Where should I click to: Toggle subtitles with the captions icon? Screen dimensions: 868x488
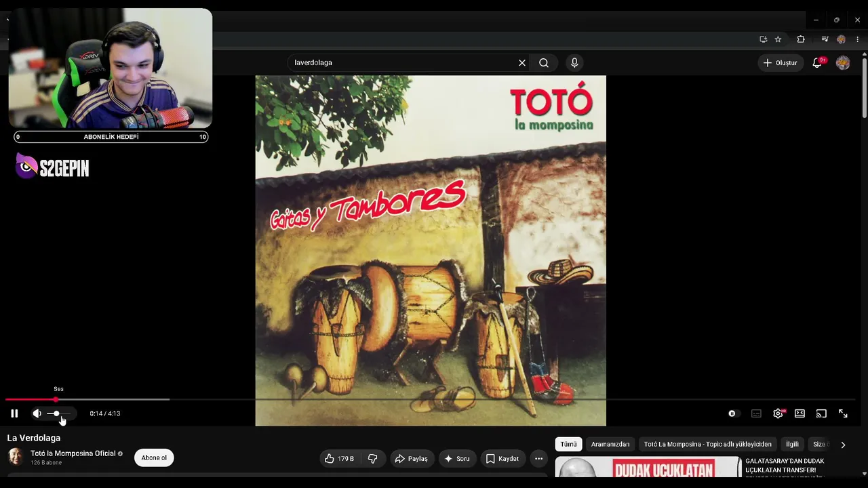pyautogui.click(x=756, y=413)
